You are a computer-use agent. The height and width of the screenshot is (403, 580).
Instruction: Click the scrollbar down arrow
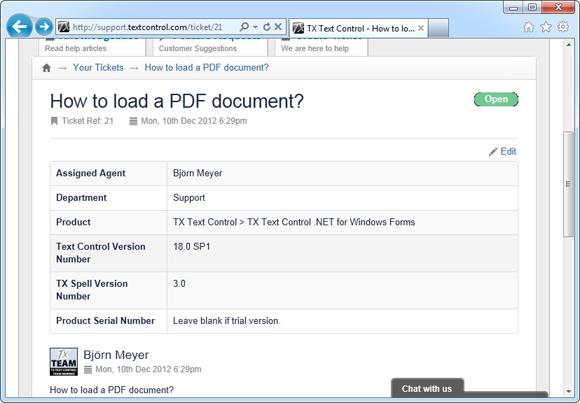coord(569,391)
